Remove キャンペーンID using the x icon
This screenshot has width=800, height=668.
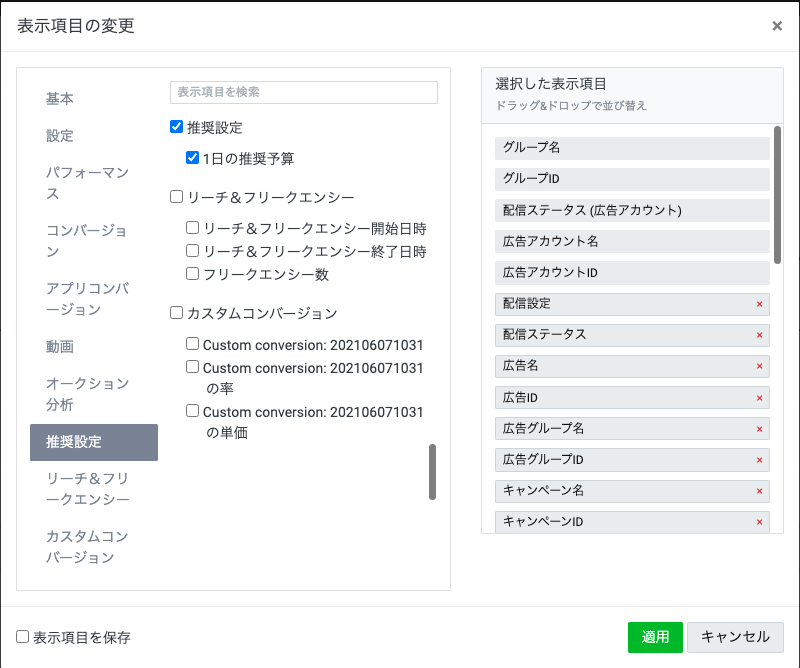click(x=759, y=522)
